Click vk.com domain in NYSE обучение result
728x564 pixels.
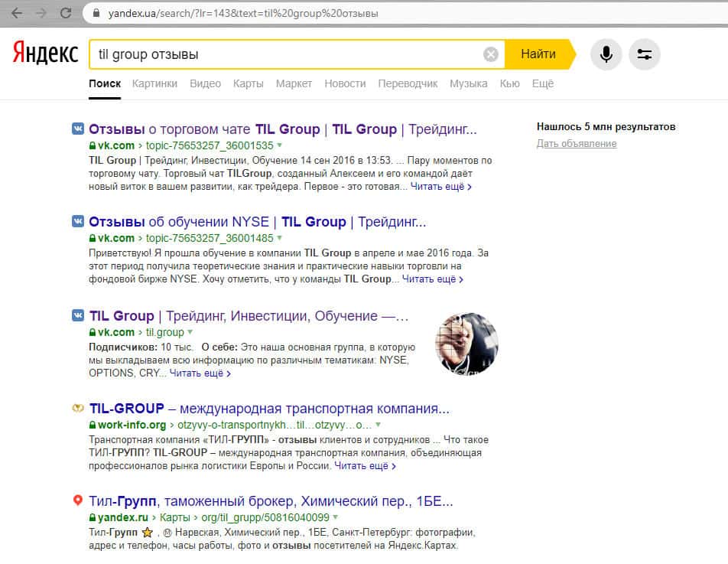(x=115, y=238)
